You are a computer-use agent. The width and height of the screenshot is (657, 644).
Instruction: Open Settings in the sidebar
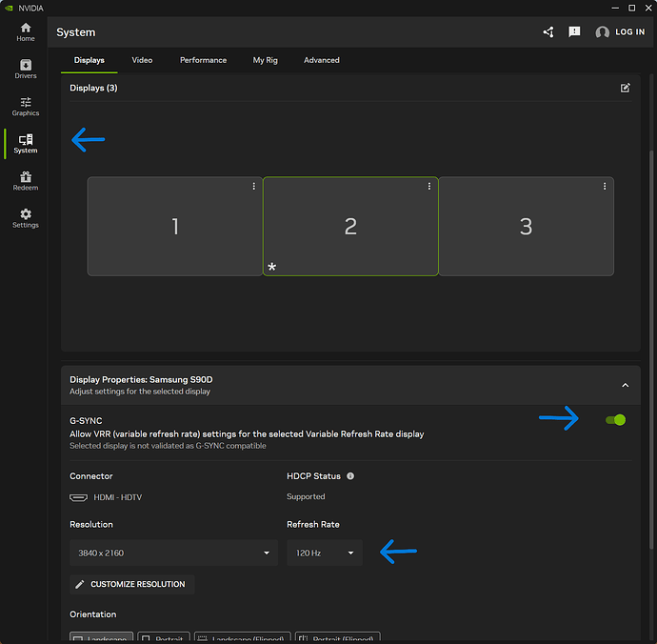click(x=26, y=218)
